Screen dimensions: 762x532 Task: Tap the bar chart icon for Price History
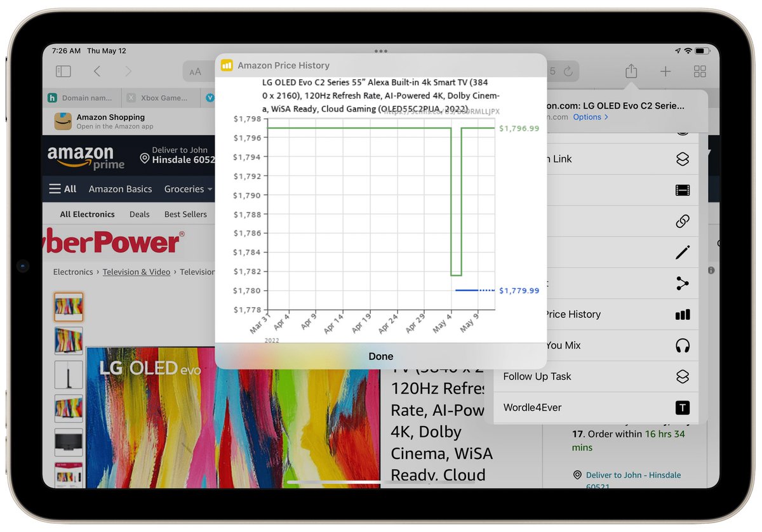coord(683,314)
